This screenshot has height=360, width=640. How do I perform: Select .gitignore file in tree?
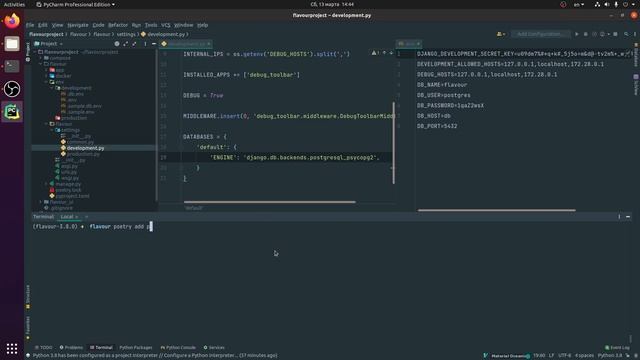pyautogui.click(x=61, y=208)
